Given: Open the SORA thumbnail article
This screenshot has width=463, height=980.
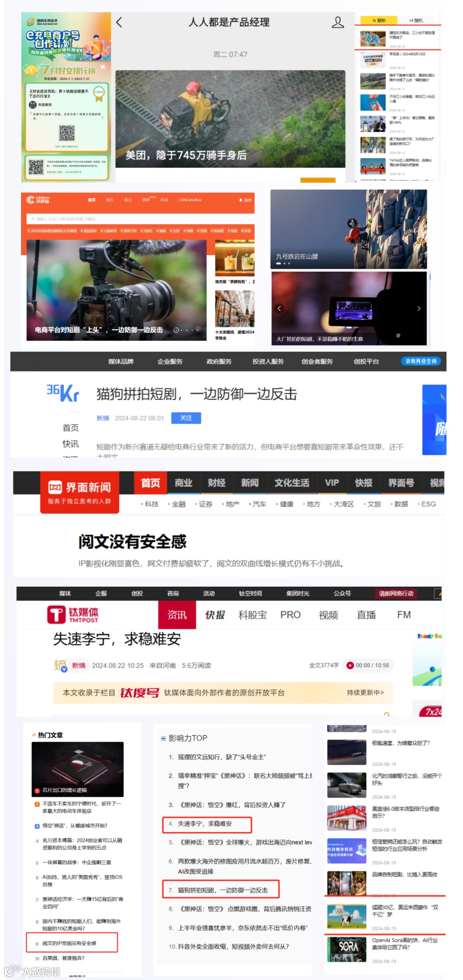Looking at the screenshot, I should point(347,949).
